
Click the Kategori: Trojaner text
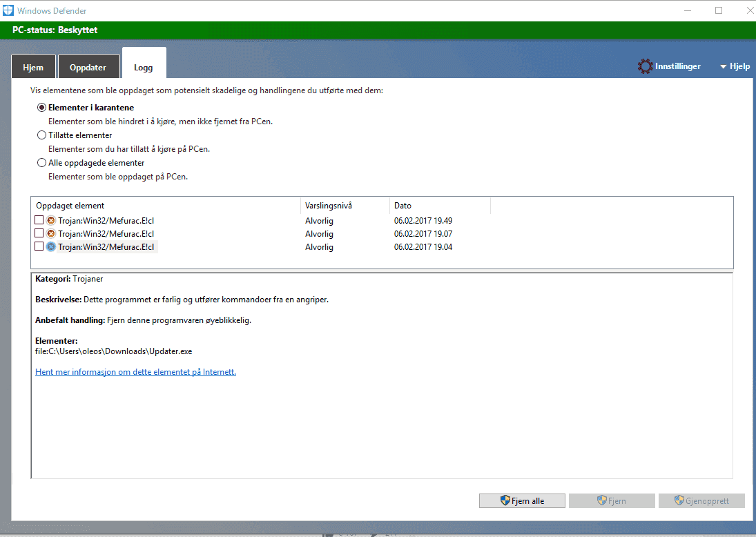[x=69, y=279]
